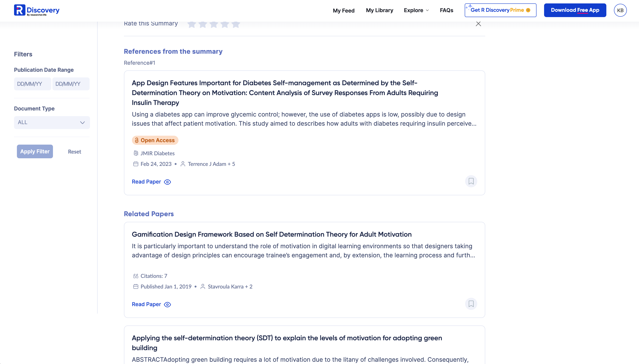Screen dimensions: 639x364
Task: Click the R Discovery logo
Action: tap(36, 10)
